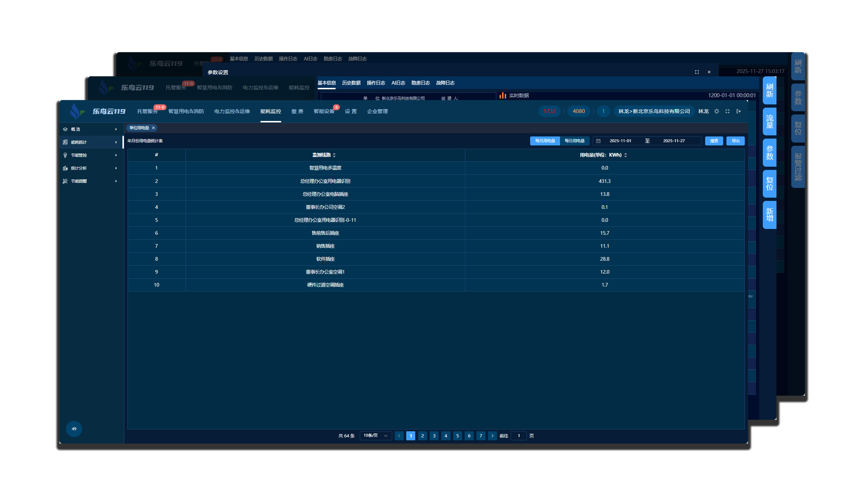The height and width of the screenshot is (504, 864).
Task: Click the round 49 badge at bottom-left
Action: 74,429
